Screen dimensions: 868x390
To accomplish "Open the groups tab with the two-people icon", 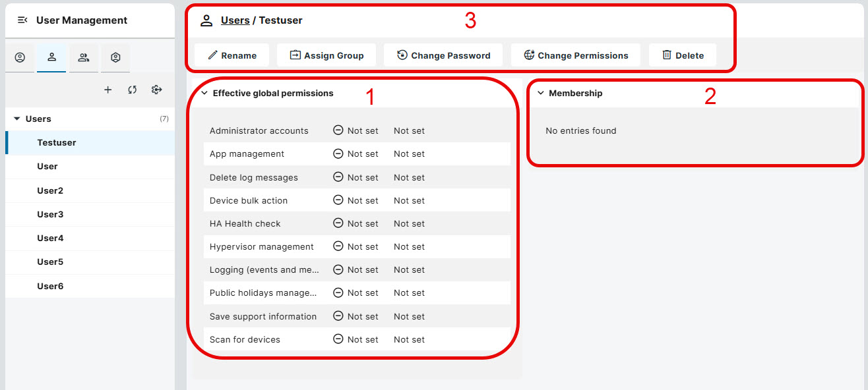I will point(84,58).
